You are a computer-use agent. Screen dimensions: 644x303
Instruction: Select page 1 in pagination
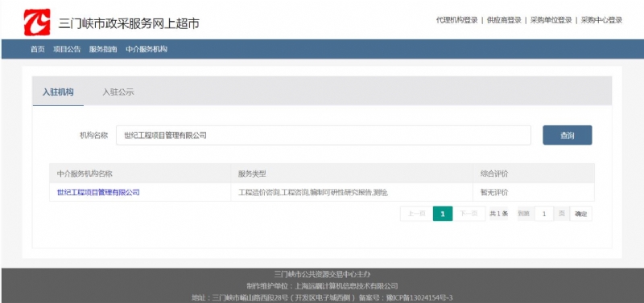[x=443, y=214]
